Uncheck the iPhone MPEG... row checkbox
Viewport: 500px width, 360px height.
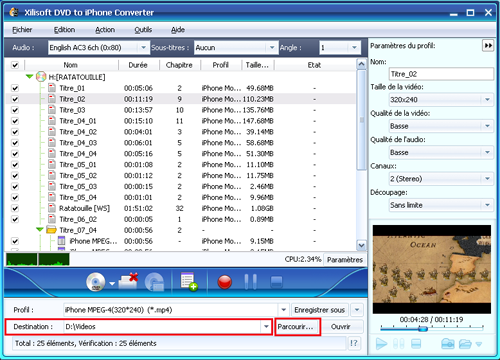[x=15, y=241]
